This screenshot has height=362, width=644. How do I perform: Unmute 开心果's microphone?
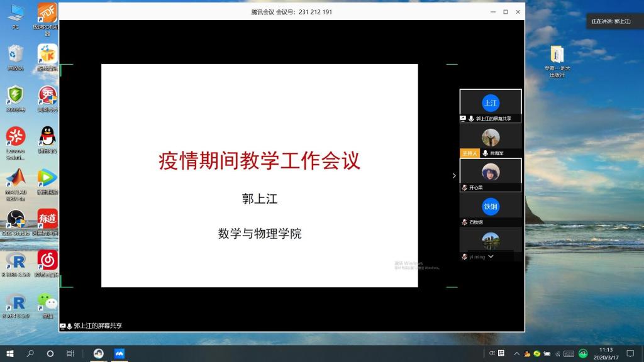pos(464,186)
